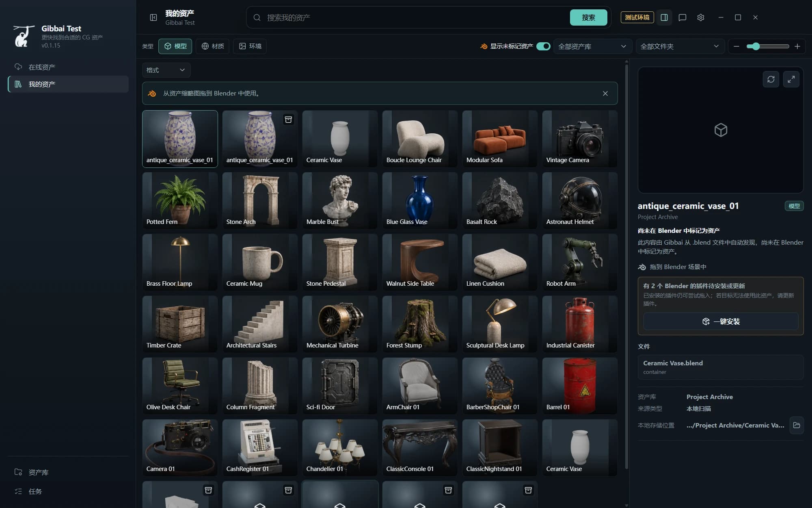Click the Ceramic Vase.blend file entry
The width and height of the screenshot is (812, 508).
click(721, 367)
